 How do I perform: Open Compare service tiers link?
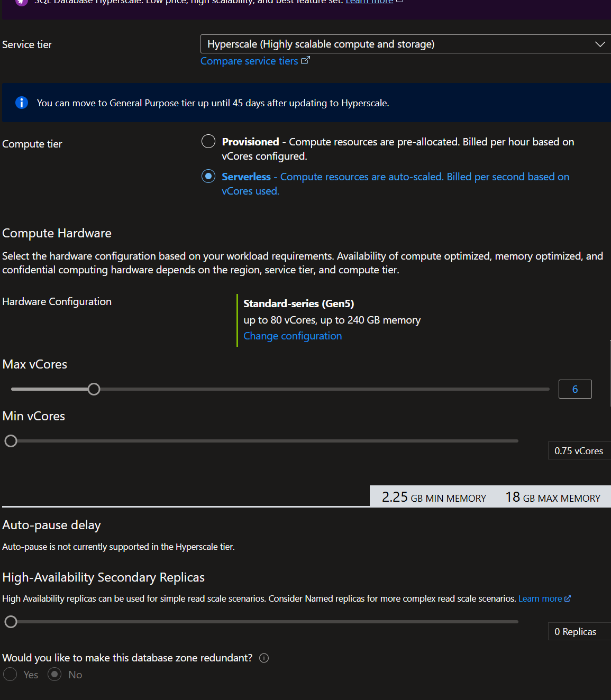249,61
